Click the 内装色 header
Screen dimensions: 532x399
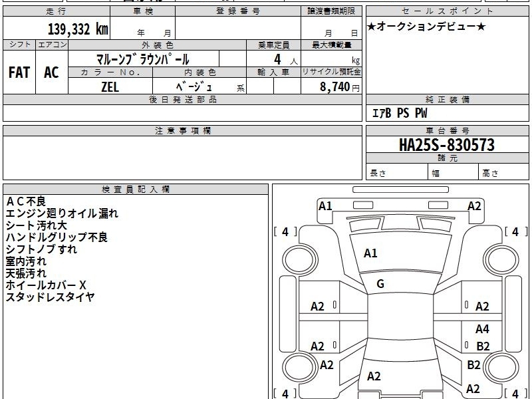click(x=199, y=72)
